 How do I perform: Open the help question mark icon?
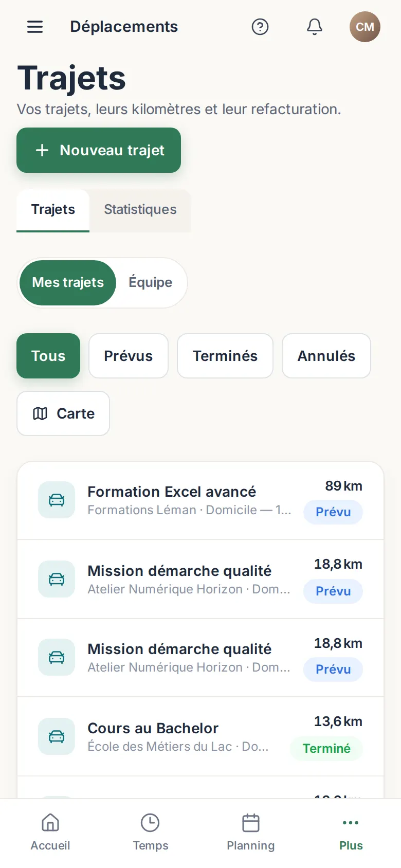[x=260, y=27]
